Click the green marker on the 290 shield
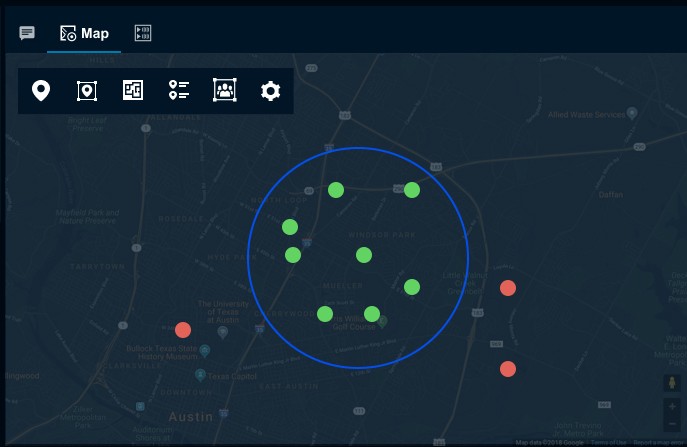Viewport: 687px width, 447px height. [412, 190]
